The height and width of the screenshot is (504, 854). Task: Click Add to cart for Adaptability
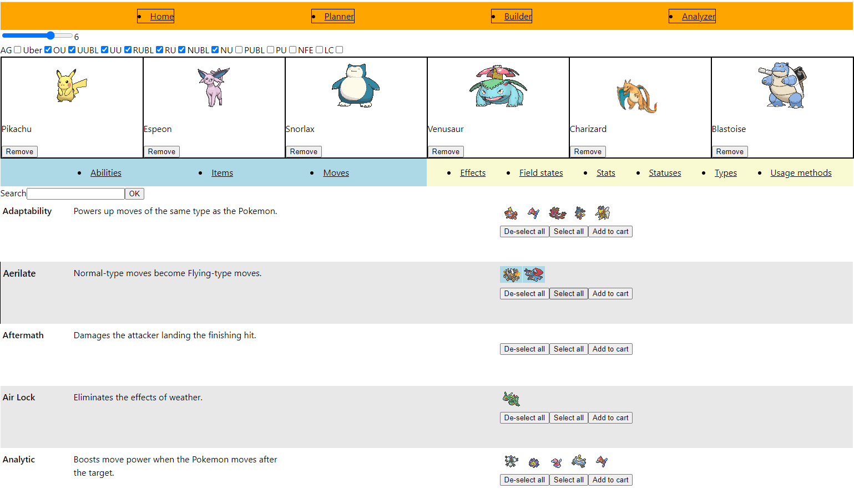[x=610, y=231]
